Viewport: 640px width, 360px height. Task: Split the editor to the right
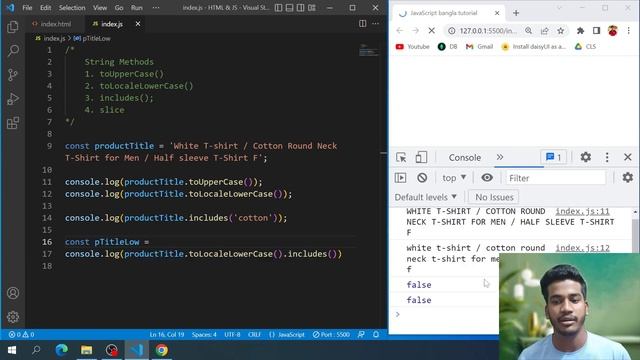click(x=362, y=24)
